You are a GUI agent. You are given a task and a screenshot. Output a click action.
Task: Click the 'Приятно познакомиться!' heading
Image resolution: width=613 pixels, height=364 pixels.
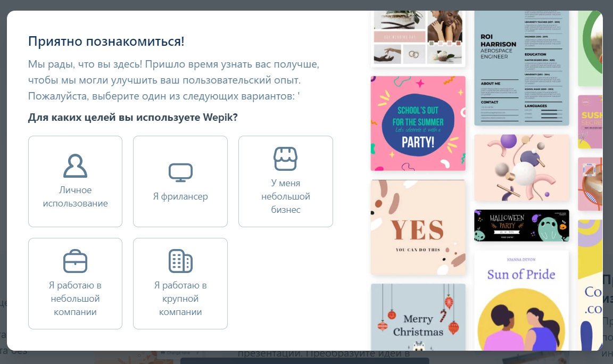106,42
